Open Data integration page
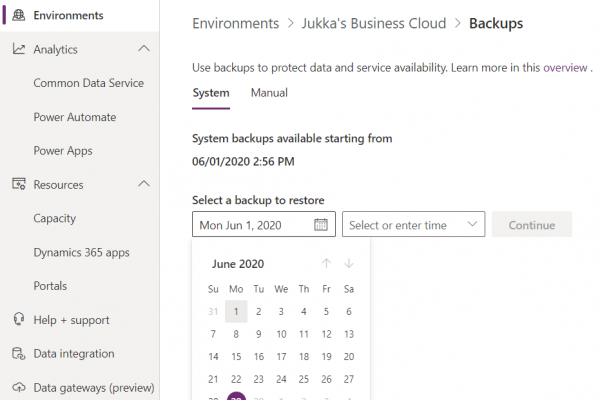Image resolution: width=600 pixels, height=400 pixels. pyautogui.click(x=74, y=354)
